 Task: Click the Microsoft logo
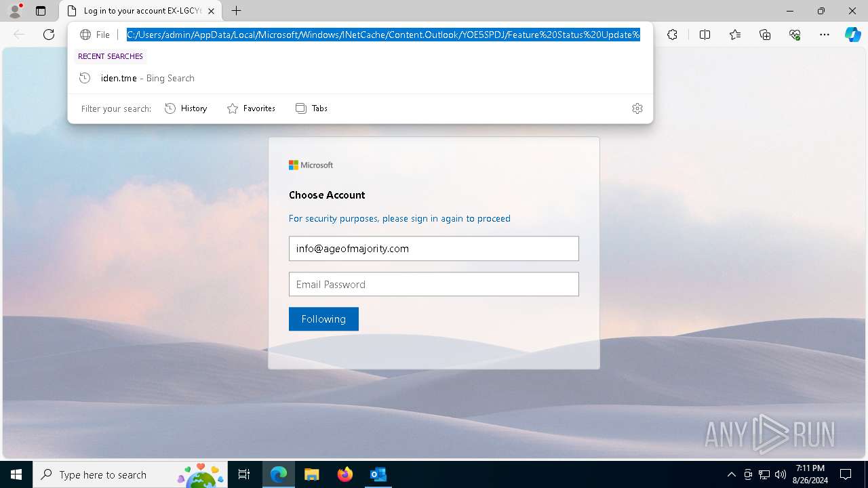[x=311, y=165]
